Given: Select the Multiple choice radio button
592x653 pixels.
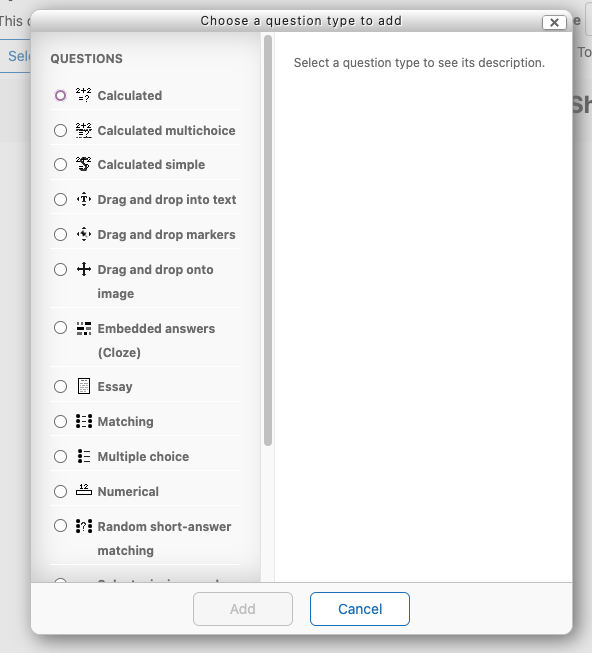Looking at the screenshot, I should click(60, 456).
